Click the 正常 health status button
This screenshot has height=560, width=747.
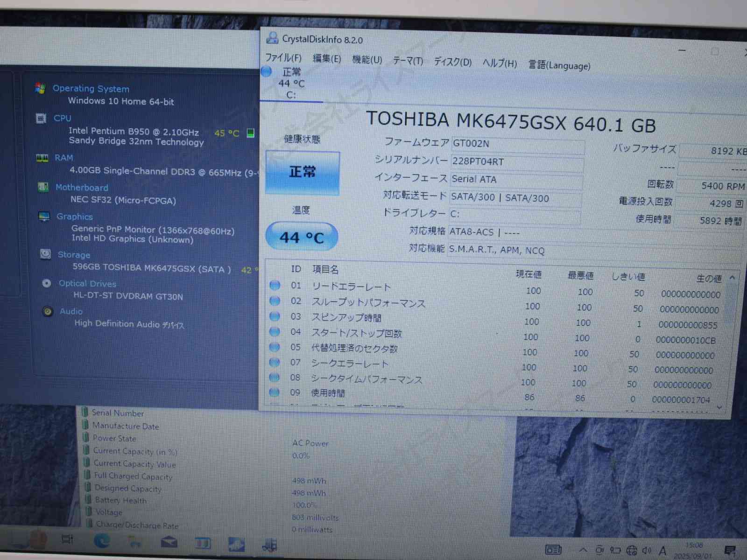click(x=302, y=172)
